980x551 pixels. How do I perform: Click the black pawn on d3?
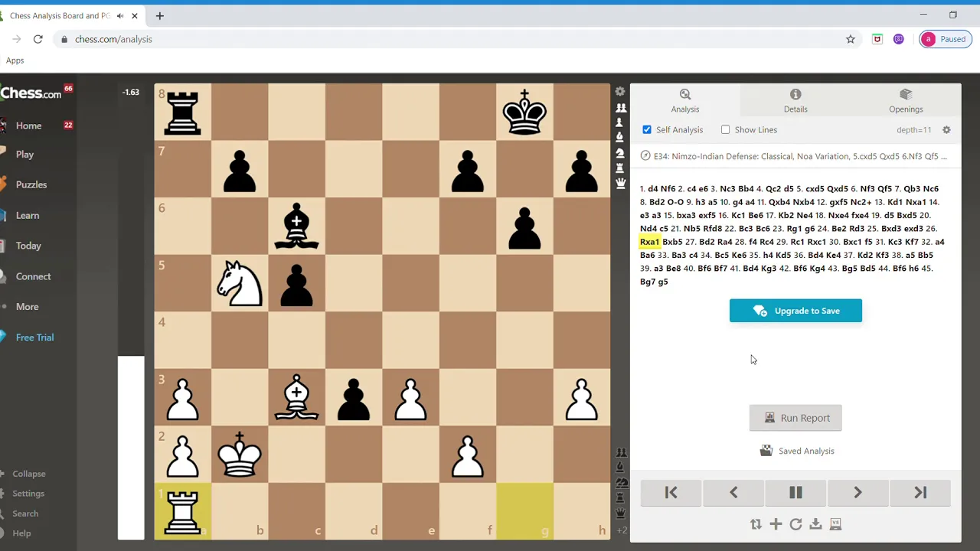pos(354,398)
